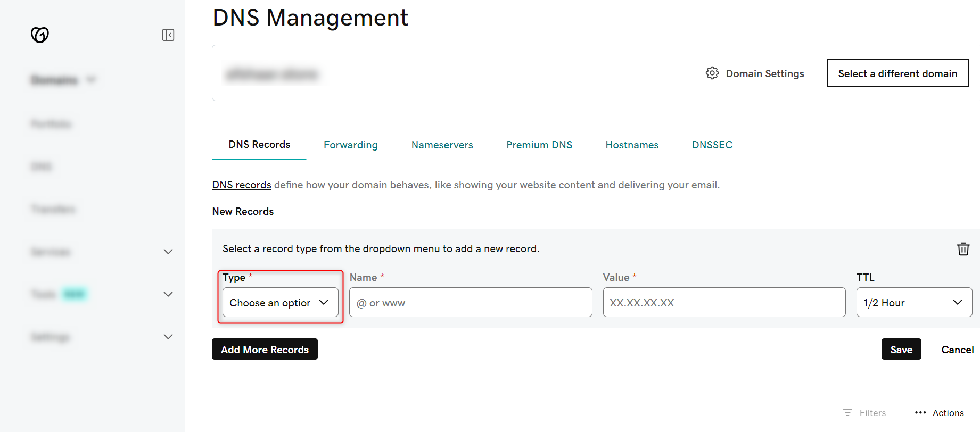The width and height of the screenshot is (980, 432).
Task: Go to the Premium DNS tab
Action: pos(539,145)
